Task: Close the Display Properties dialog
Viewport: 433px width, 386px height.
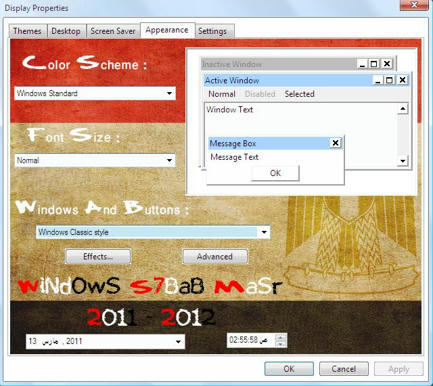Action: tap(414, 5)
